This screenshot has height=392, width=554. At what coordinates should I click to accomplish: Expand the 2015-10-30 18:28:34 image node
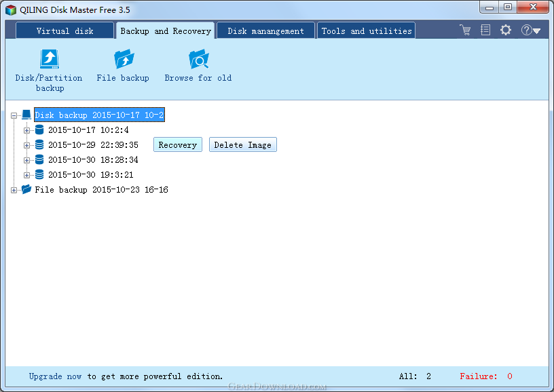click(26, 160)
